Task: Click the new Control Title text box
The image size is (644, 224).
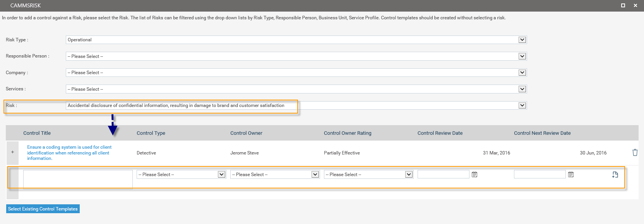Action: point(78,180)
